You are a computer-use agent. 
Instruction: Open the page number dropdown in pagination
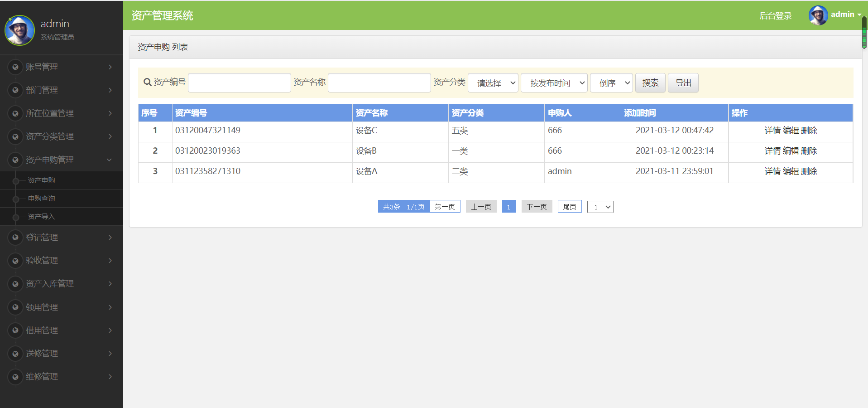(x=600, y=207)
